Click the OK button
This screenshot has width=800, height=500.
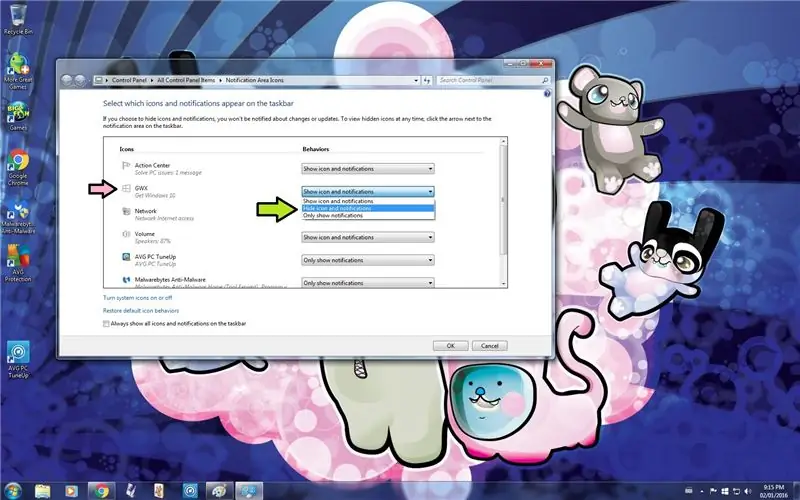click(x=451, y=345)
